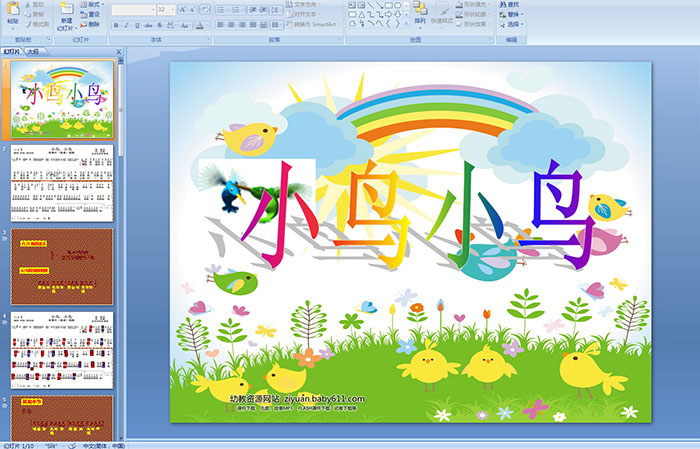The width and height of the screenshot is (700, 449).
Task: Expand the Clipboard (剪贴板) dialog launcher
Action: 49,39
